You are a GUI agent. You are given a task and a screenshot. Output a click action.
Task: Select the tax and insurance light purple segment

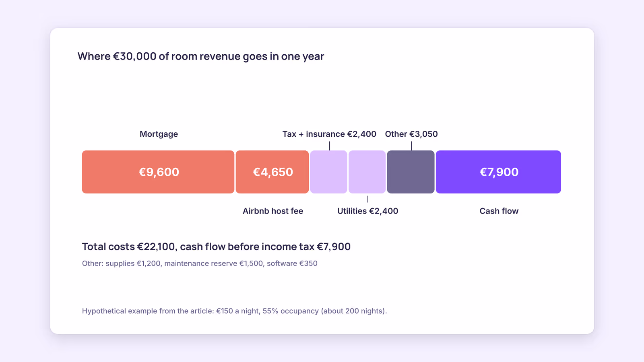pyautogui.click(x=328, y=172)
